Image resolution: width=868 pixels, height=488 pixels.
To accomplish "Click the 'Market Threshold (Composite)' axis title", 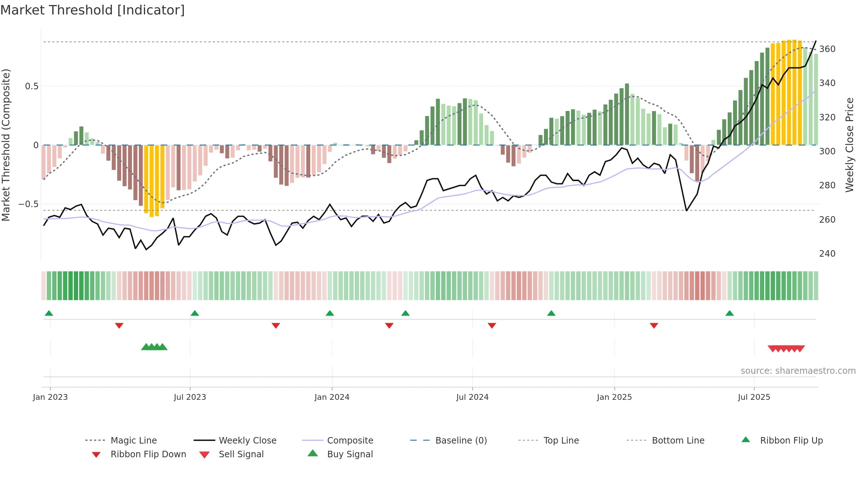I will coord(6,145).
